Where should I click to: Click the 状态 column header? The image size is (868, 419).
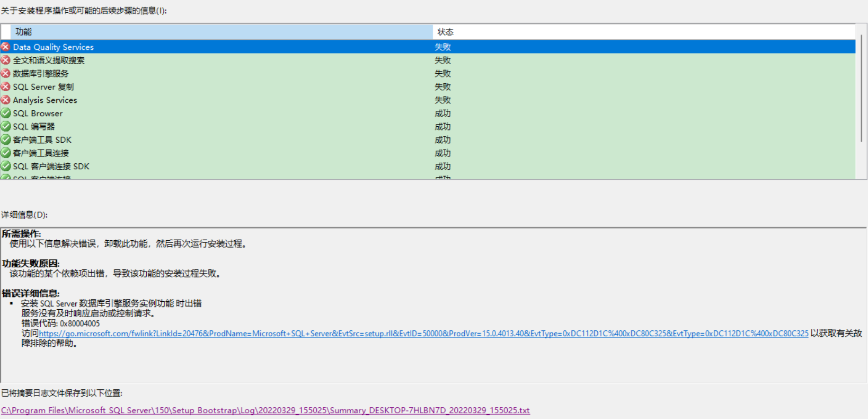pos(644,32)
